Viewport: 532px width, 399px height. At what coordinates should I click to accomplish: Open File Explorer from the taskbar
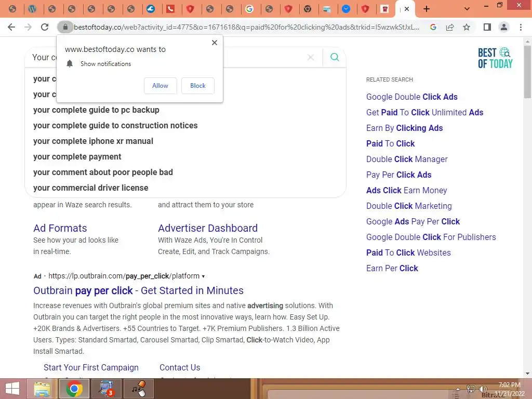coord(43,389)
